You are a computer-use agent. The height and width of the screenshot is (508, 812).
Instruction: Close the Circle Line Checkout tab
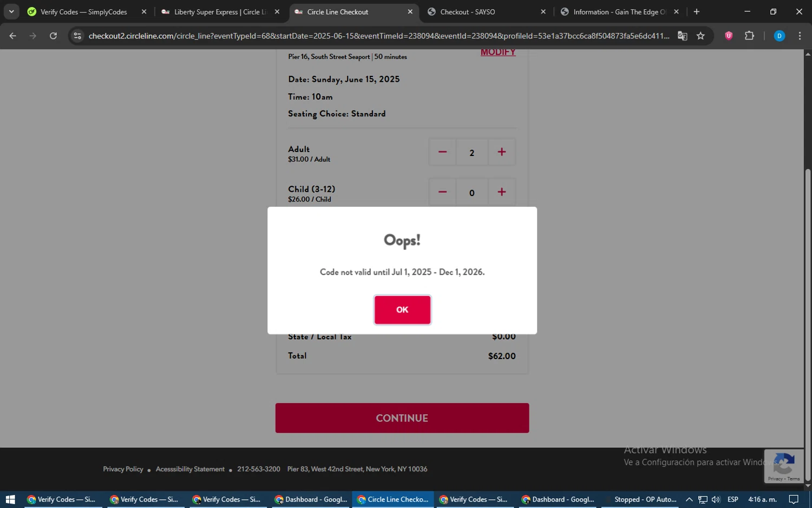(x=410, y=12)
